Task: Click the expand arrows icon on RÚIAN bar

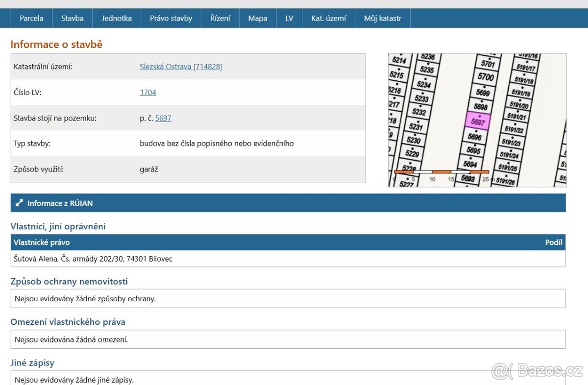Action: 19,203
